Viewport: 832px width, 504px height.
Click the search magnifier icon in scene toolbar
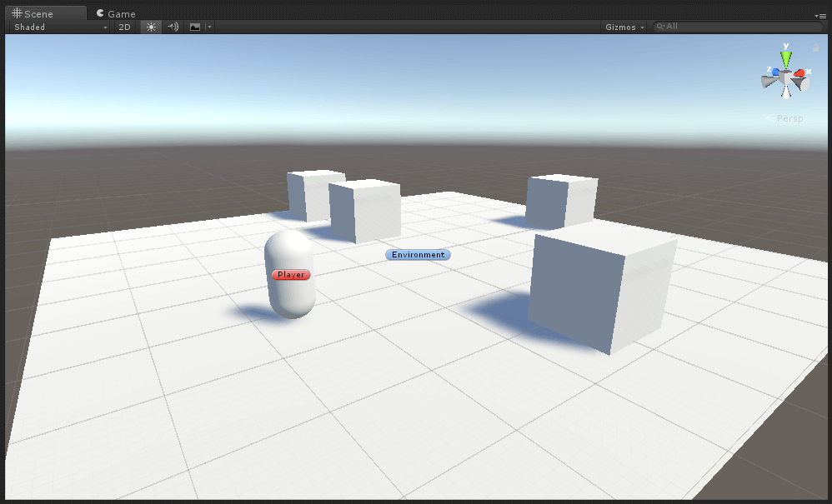[x=660, y=27]
